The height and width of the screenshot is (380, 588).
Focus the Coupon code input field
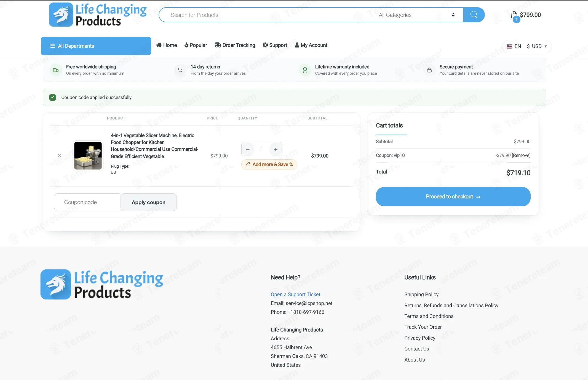click(87, 202)
